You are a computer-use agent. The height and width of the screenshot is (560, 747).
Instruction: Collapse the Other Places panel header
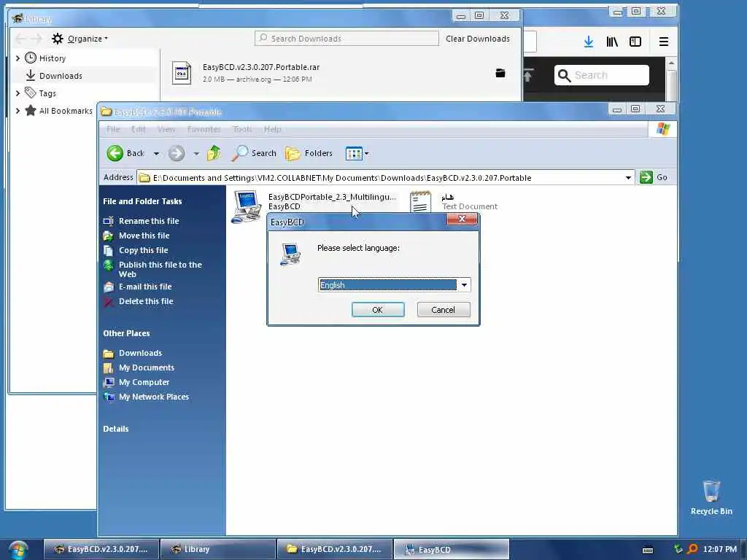tap(126, 333)
